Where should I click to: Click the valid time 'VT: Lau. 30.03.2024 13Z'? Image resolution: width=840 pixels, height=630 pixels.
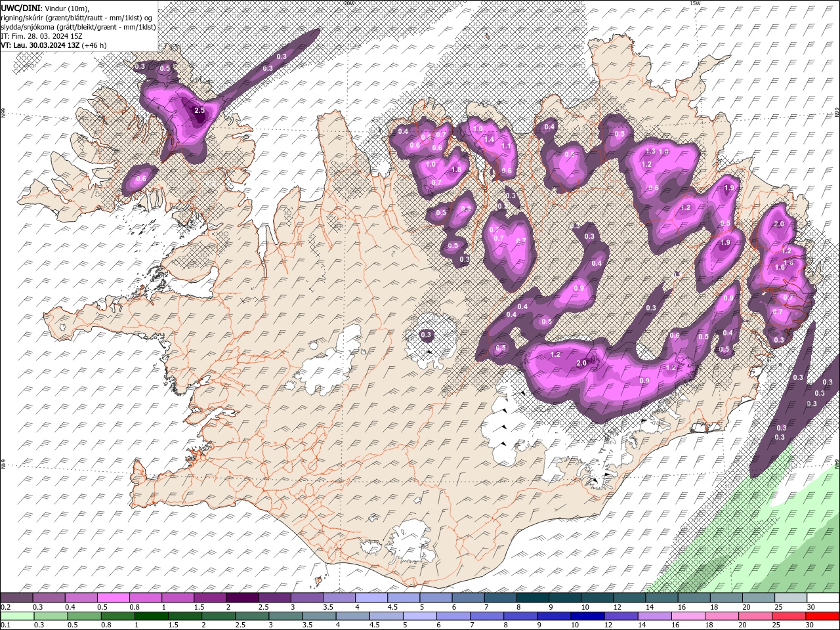tap(41, 45)
